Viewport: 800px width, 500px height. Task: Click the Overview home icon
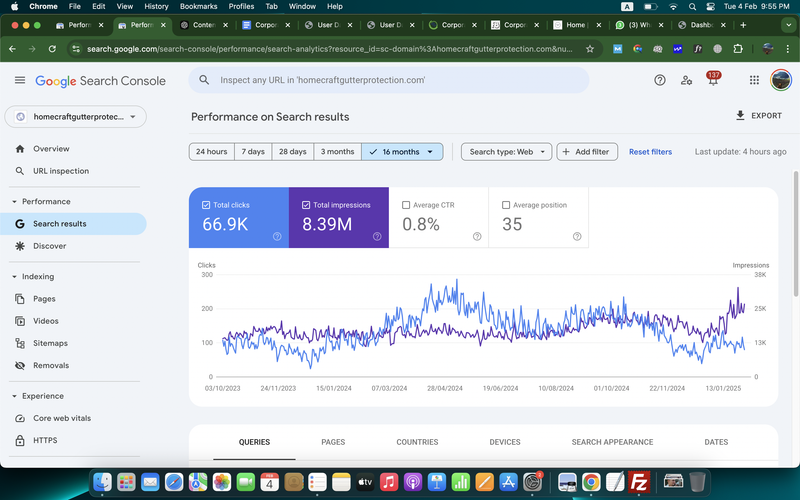click(20, 149)
